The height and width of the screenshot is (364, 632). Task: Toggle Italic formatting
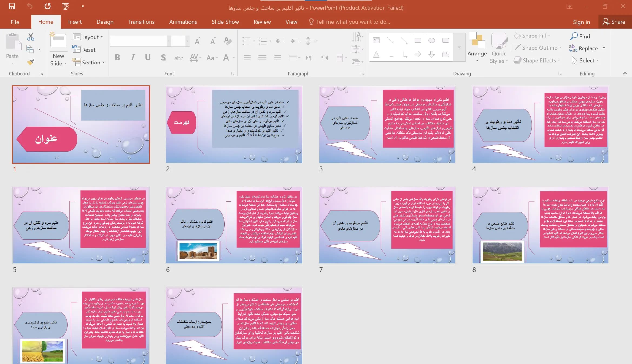[x=133, y=58]
